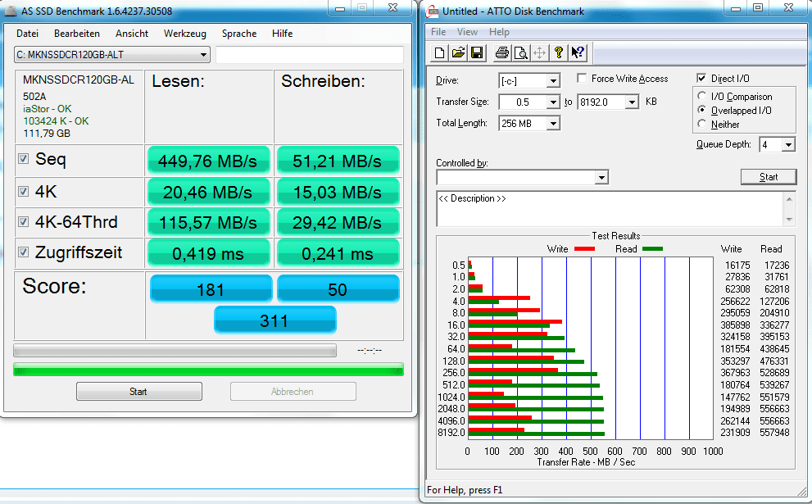Click the gray test progress bar
The height and width of the screenshot is (504, 812).
click(x=175, y=351)
